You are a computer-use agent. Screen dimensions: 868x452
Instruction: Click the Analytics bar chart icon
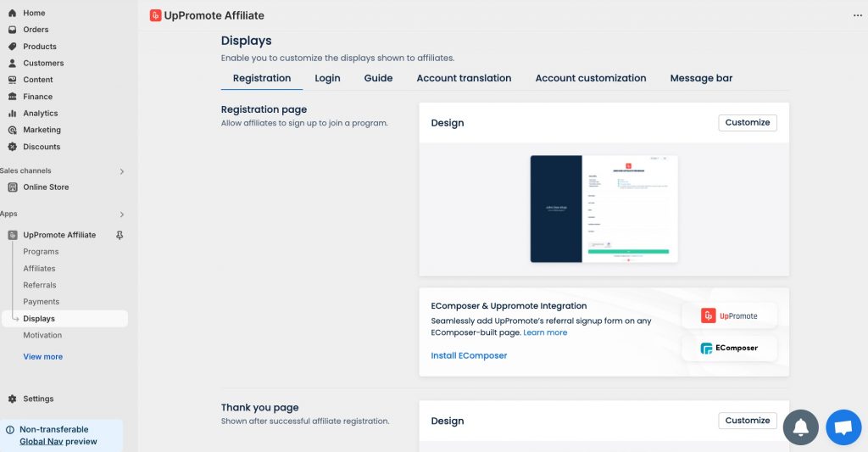[12, 113]
